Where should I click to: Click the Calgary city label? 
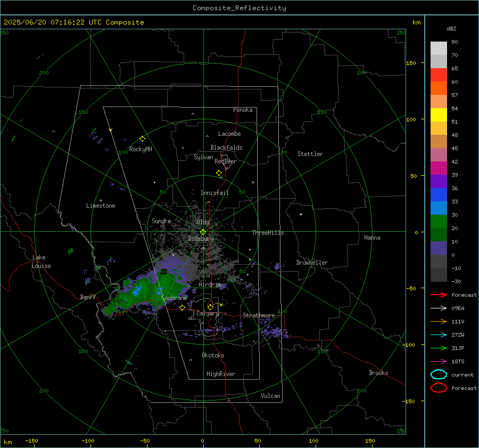(208, 313)
